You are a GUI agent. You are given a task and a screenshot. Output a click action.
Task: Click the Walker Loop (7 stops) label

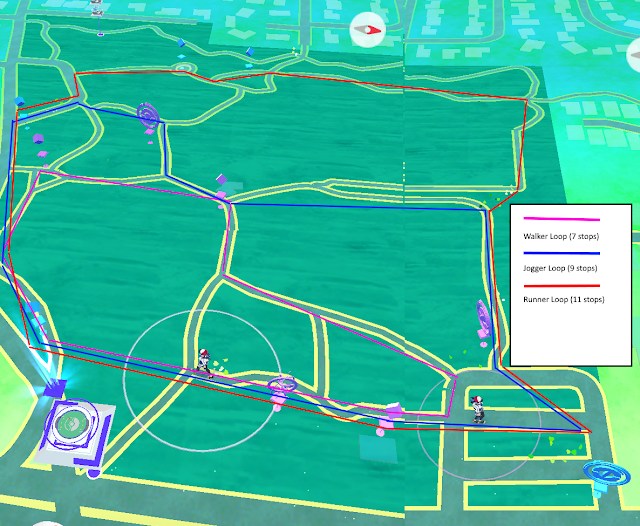[x=561, y=236]
